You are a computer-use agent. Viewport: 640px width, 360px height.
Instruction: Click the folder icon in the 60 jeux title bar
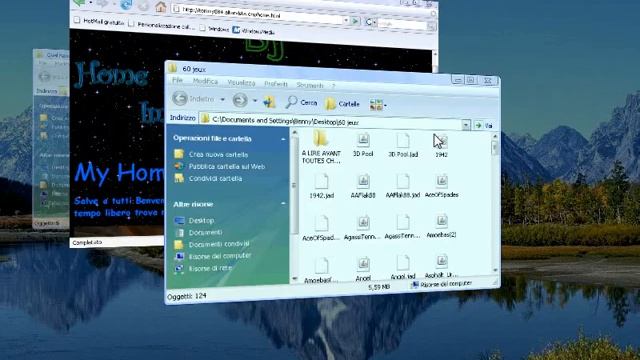[173, 68]
